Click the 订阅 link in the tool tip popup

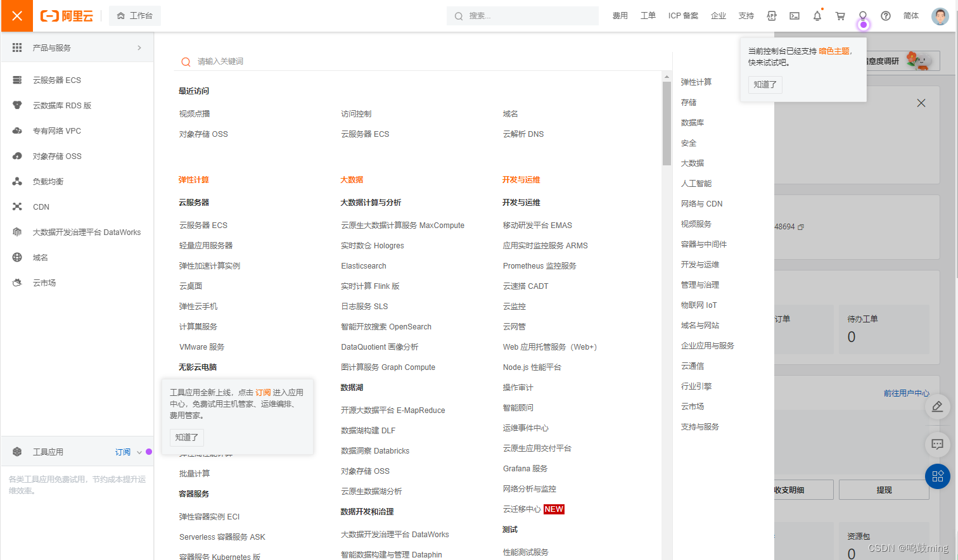263,393
